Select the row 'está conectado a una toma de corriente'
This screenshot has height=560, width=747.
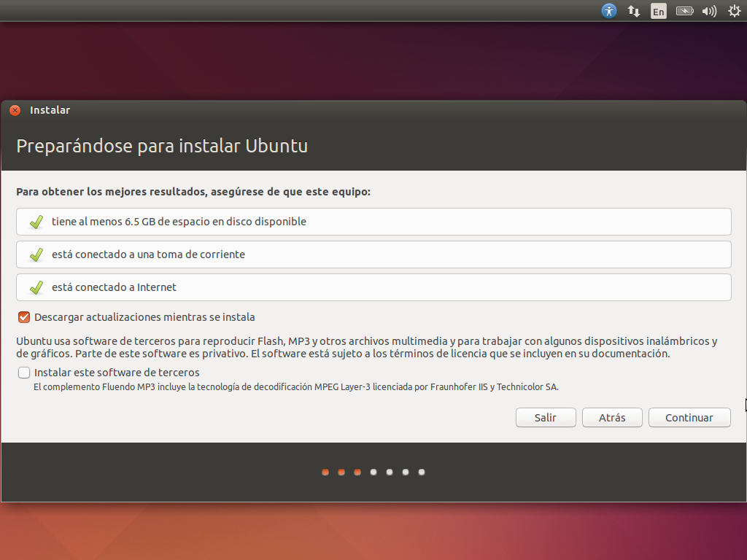pos(373,254)
